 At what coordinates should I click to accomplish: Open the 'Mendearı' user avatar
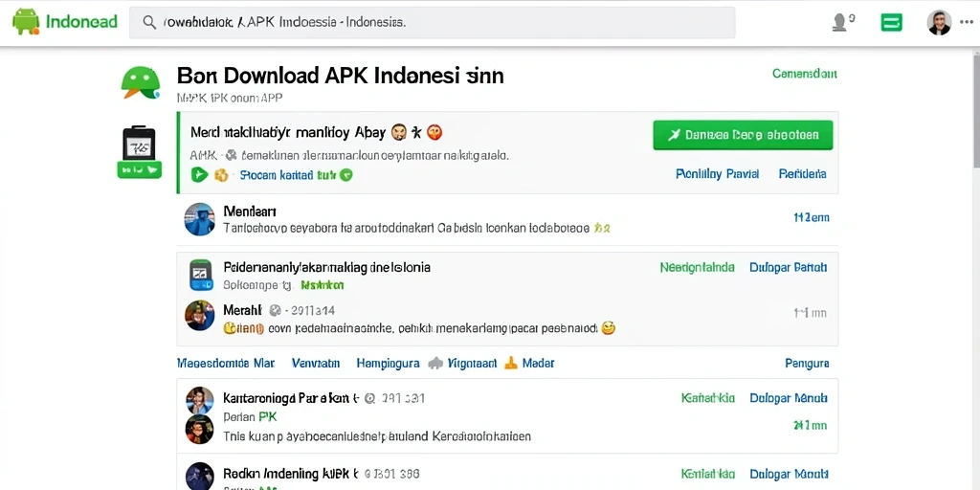tap(199, 219)
